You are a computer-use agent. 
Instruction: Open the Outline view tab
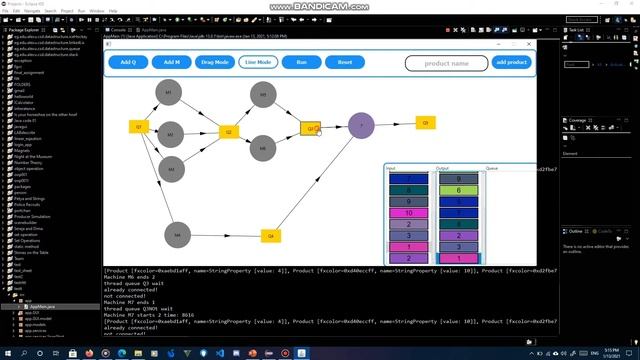(x=576, y=231)
